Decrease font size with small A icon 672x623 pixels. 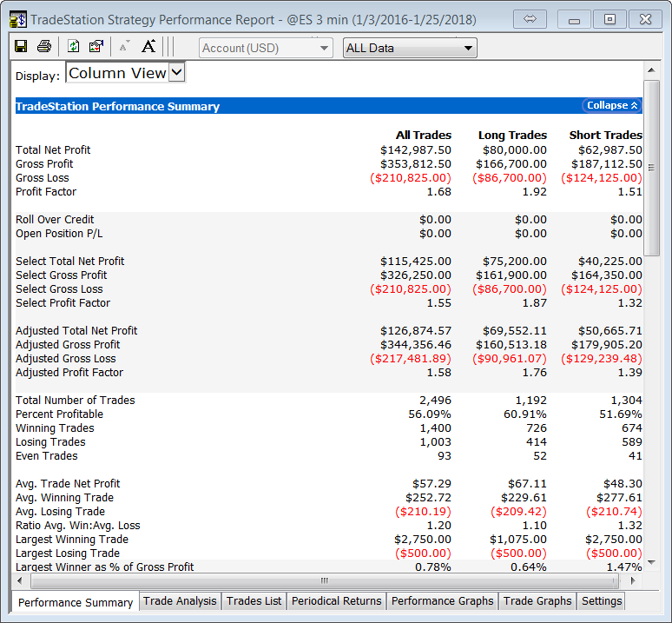click(124, 47)
